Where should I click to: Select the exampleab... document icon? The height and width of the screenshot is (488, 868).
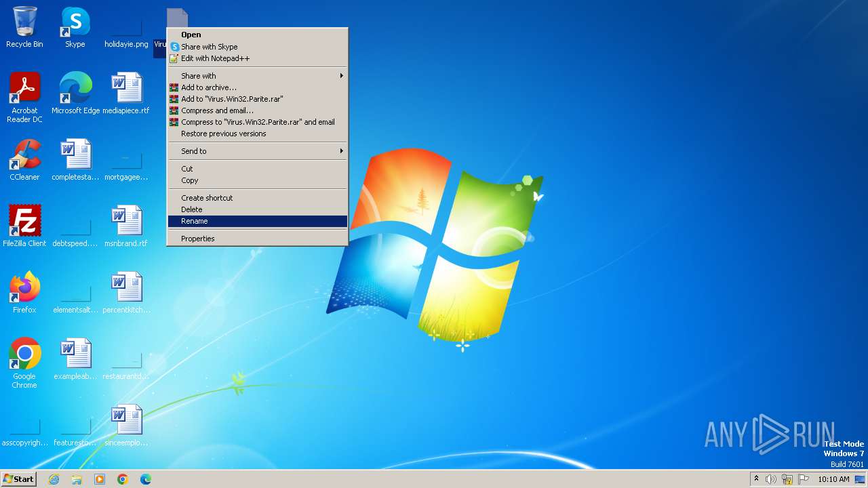(x=75, y=359)
